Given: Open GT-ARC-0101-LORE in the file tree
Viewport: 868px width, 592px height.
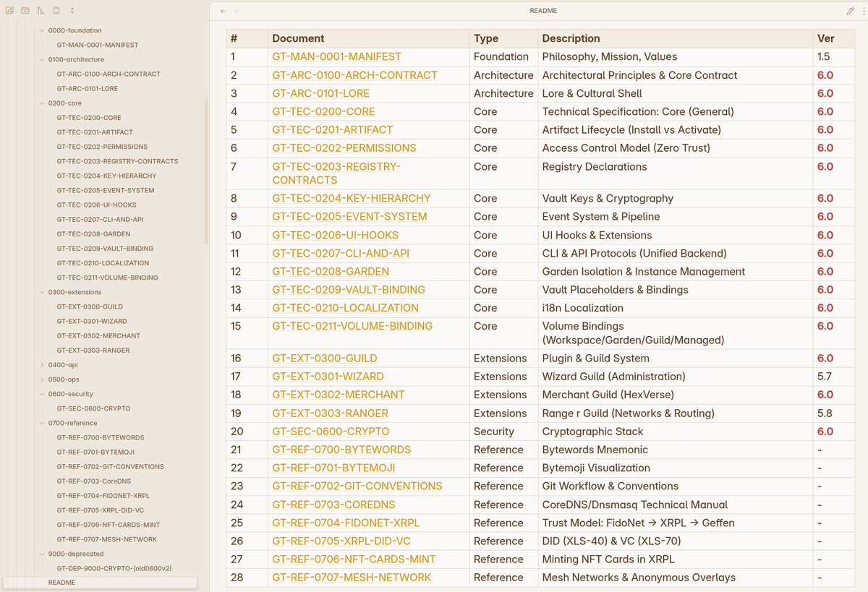Looking at the screenshot, I should 87,88.
